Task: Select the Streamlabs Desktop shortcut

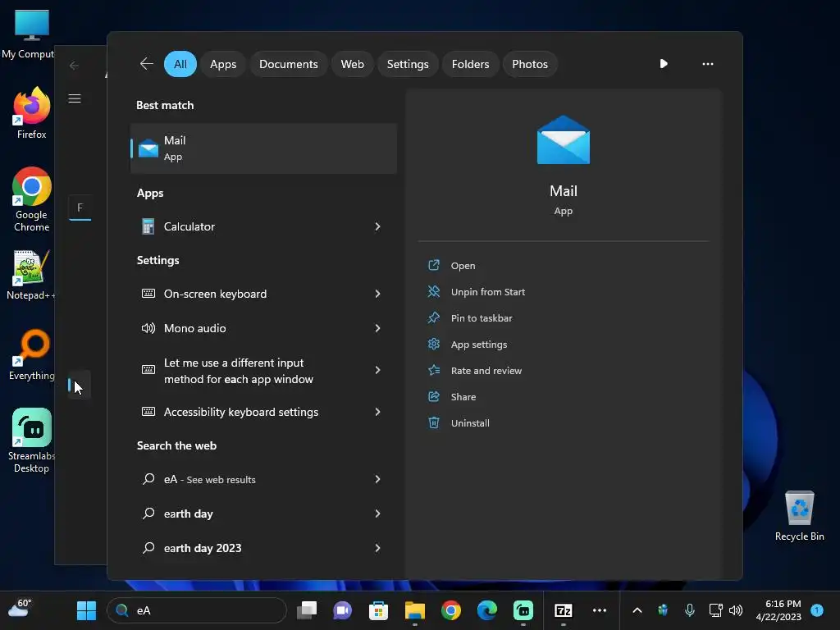Action: (x=32, y=441)
